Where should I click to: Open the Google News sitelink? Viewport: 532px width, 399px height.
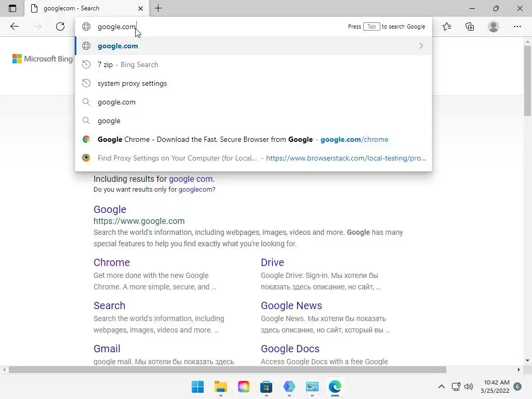291,305
